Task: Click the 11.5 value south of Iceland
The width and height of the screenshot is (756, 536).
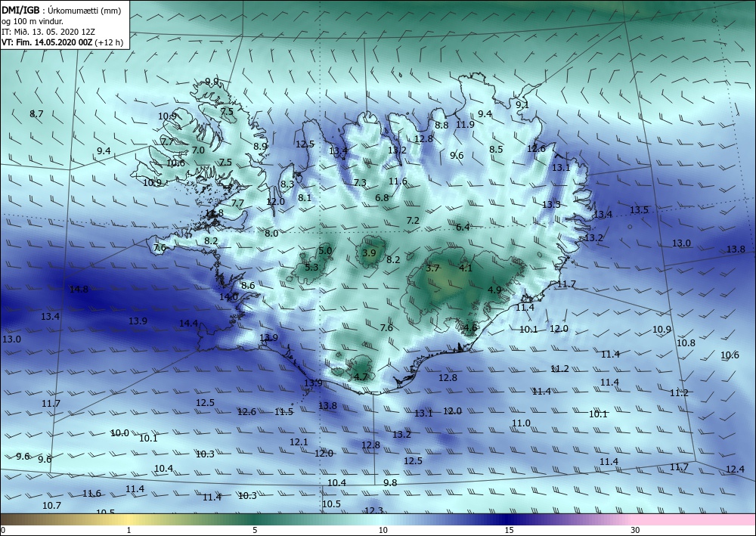Action: point(284,412)
